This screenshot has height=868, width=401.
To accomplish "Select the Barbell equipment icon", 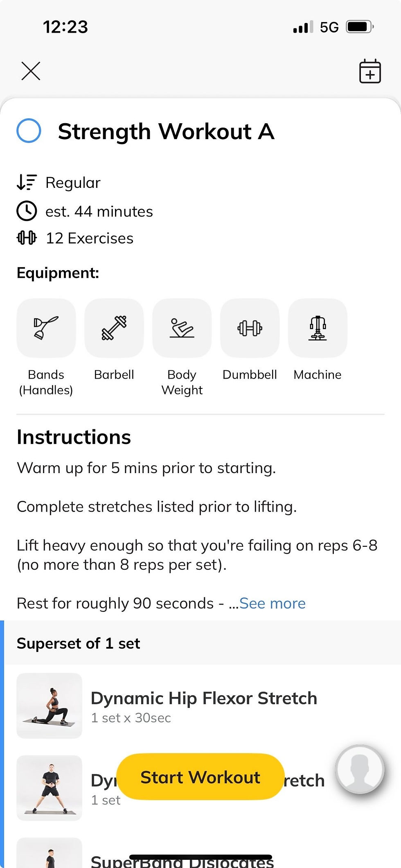I will 114,327.
